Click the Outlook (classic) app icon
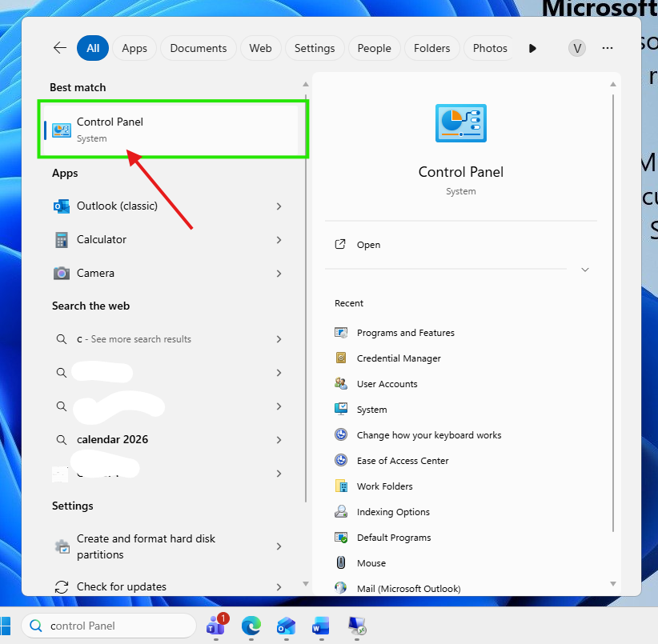 pos(62,206)
